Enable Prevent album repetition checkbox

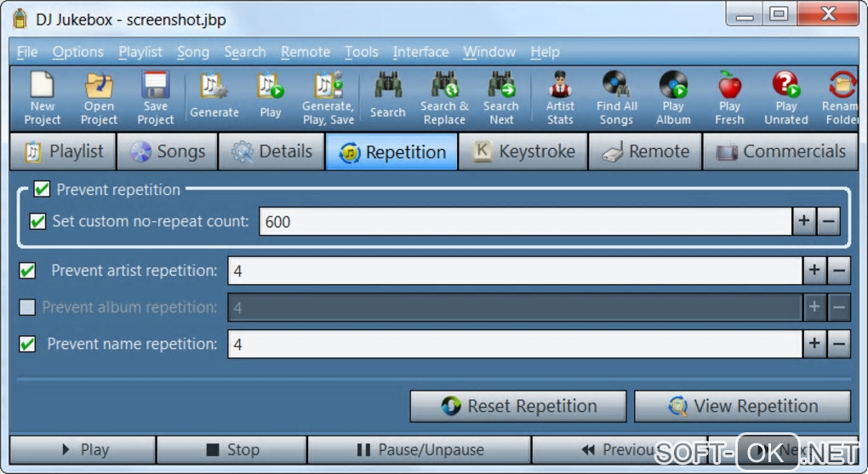[27, 307]
